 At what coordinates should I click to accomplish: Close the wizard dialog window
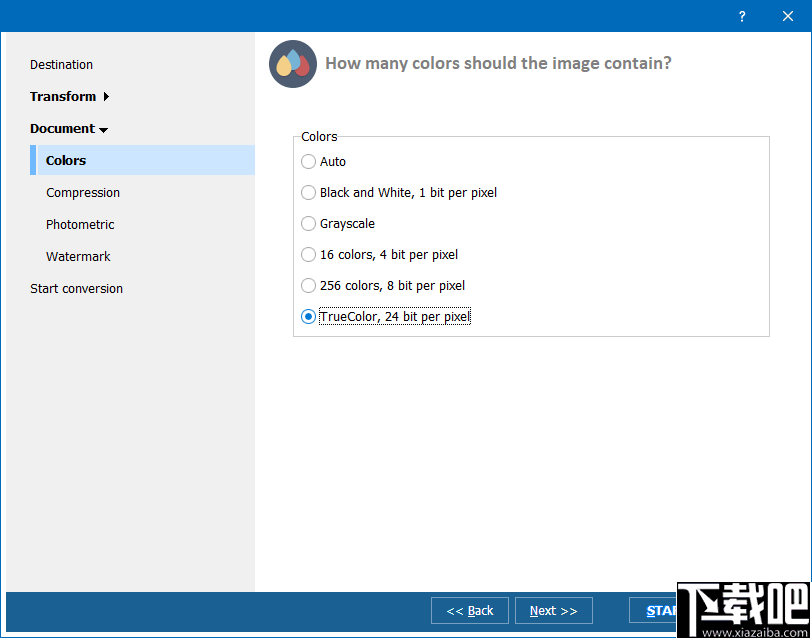788,16
